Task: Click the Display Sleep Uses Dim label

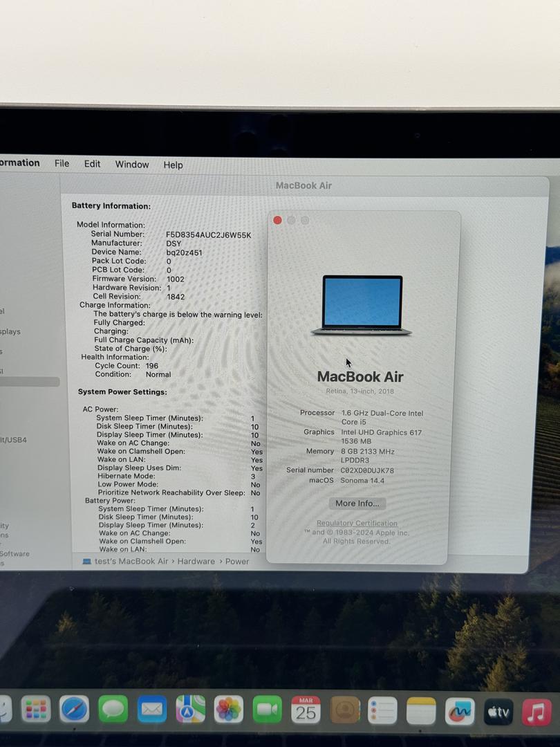Action: pos(139,468)
